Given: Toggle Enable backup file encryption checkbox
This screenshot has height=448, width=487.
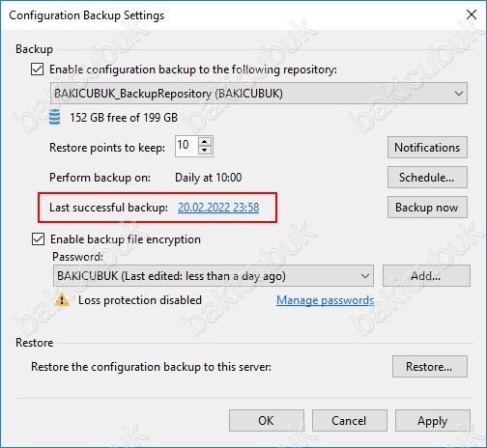Looking at the screenshot, I should 38,239.
